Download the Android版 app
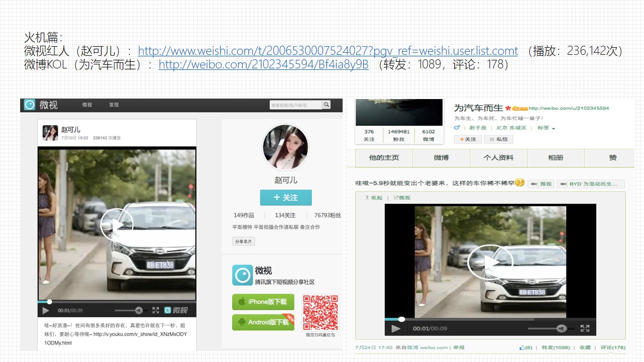 point(263,322)
